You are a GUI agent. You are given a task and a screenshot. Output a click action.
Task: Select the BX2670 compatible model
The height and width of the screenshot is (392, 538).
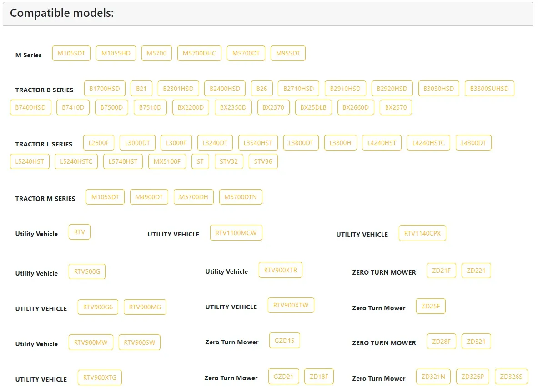(x=396, y=108)
